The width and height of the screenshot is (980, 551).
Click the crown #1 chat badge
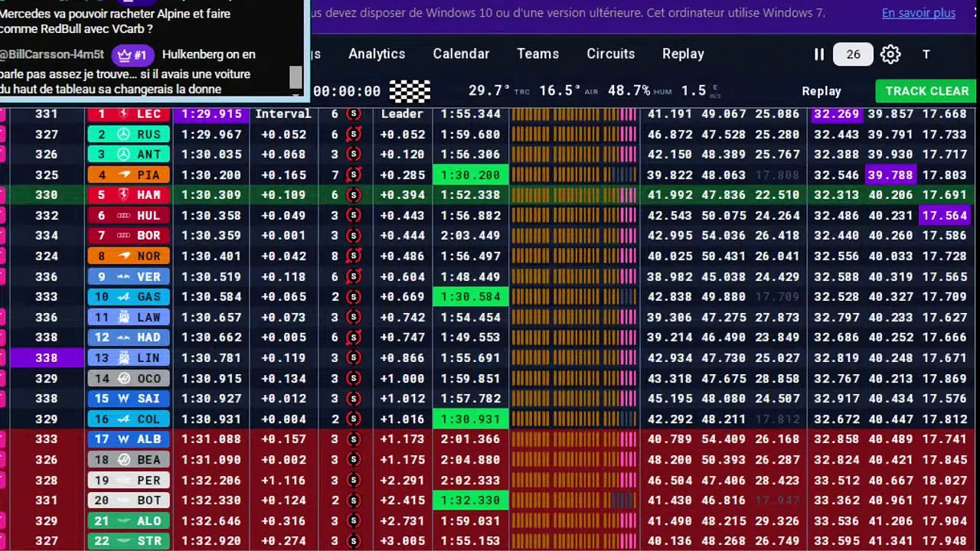pyautogui.click(x=133, y=55)
